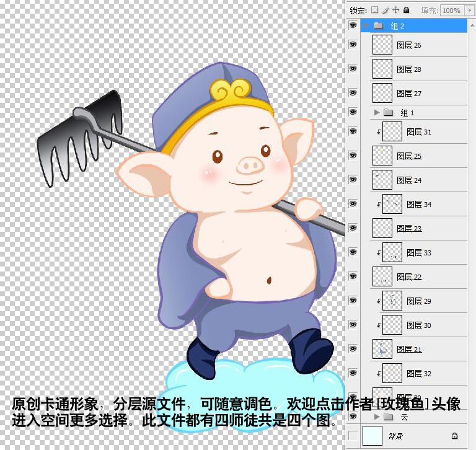Click the clipping mask arrow on 图层 29
Screen dimensions: 476x450
tap(379, 301)
